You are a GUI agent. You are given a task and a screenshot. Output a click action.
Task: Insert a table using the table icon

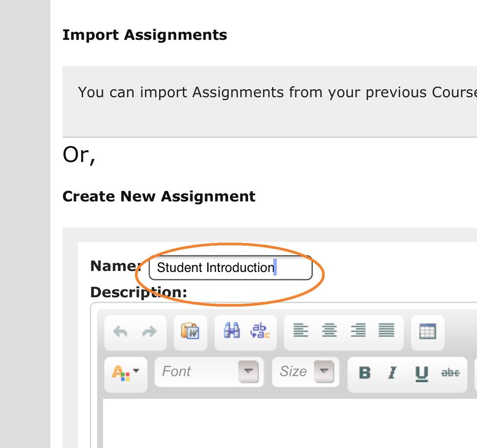[427, 331]
